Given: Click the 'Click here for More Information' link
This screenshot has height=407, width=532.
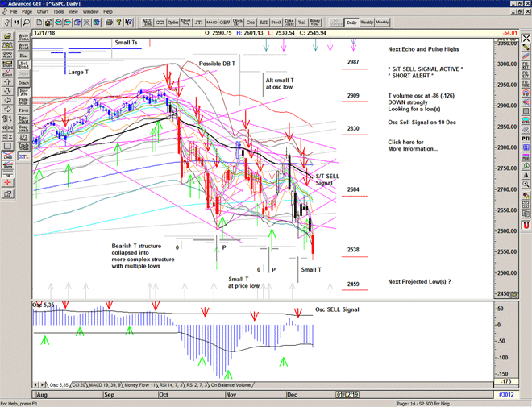Looking at the screenshot, I should 413,146.
